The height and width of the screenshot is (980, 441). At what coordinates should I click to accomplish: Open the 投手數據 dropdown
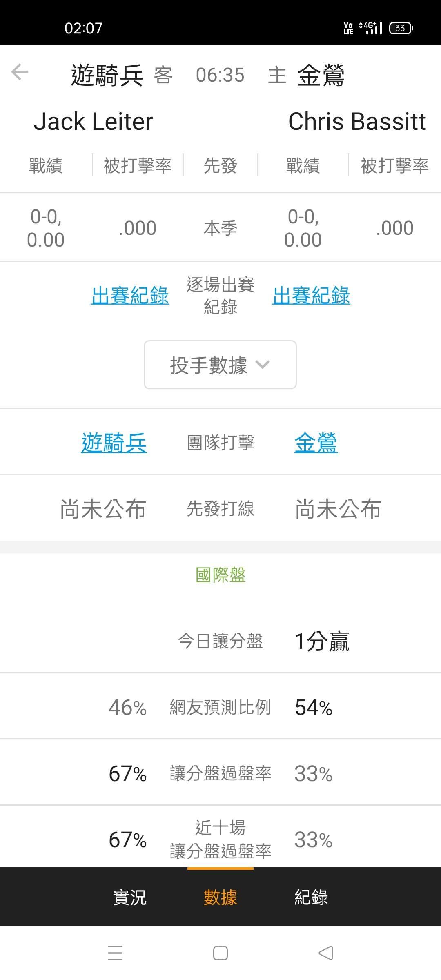point(220,365)
